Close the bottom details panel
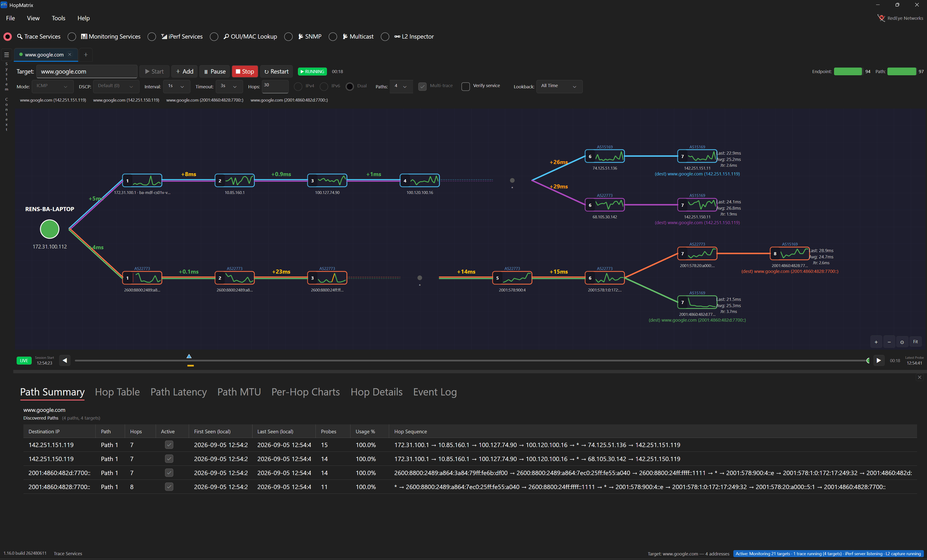 click(x=920, y=377)
